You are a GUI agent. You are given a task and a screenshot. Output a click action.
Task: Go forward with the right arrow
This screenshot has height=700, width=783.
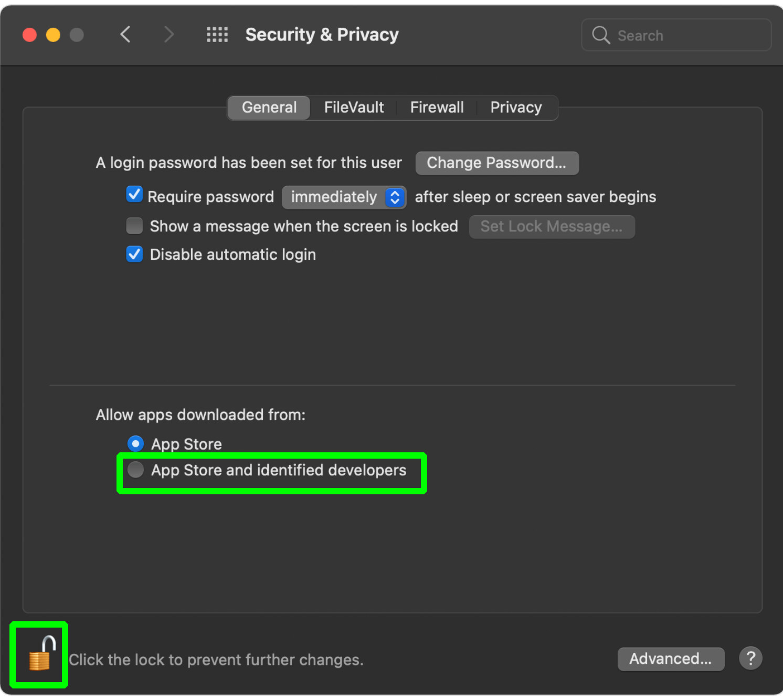coord(168,35)
